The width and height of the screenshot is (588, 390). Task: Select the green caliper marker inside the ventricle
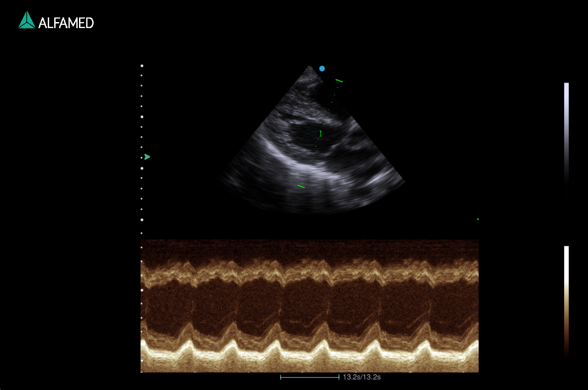point(321,133)
